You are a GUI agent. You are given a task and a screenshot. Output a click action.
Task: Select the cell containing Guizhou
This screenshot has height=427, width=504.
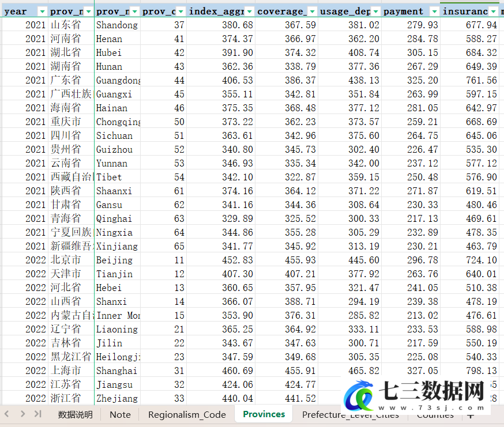coord(117,149)
